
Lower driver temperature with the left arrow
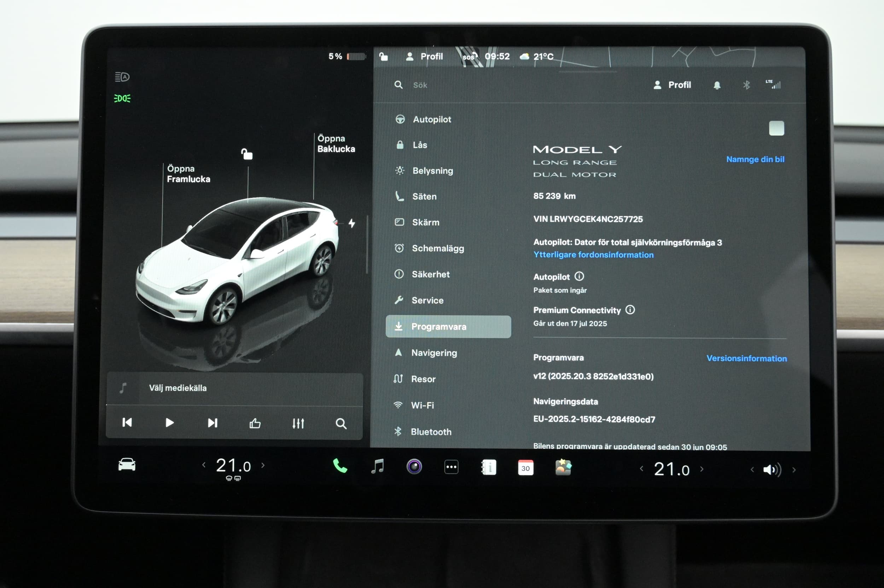[x=204, y=465]
